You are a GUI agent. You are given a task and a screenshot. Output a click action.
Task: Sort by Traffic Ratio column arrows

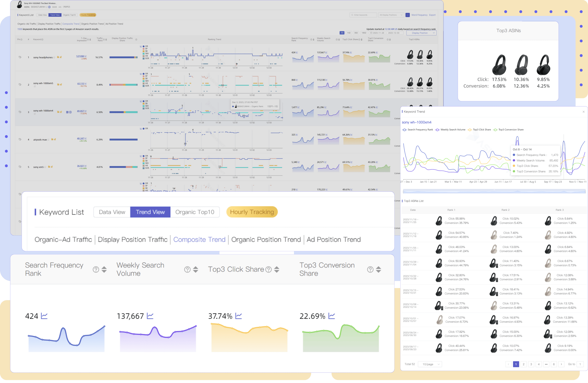click(x=106, y=40)
